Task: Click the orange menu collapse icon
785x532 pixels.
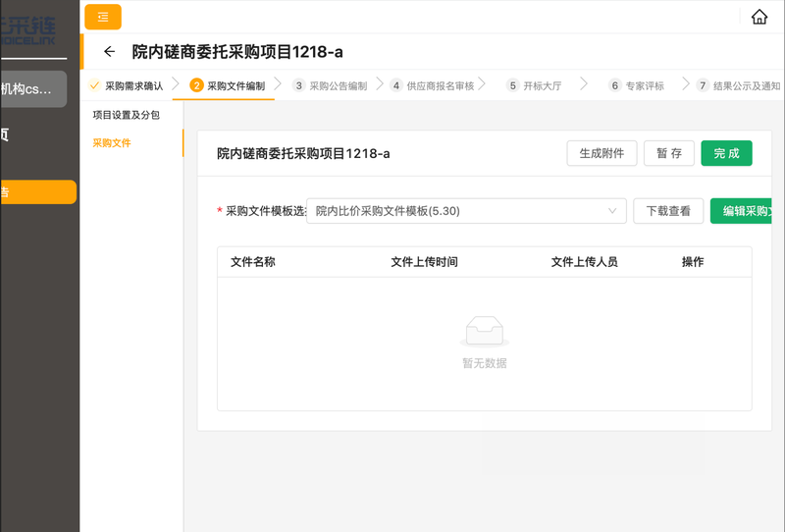Action: coord(103,17)
